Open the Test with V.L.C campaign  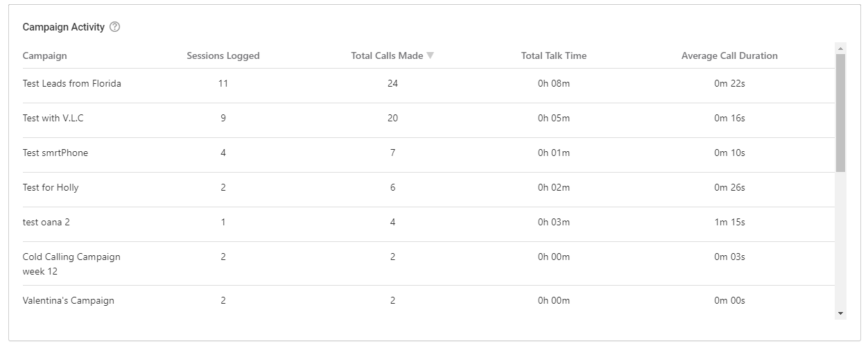pyautogui.click(x=53, y=118)
